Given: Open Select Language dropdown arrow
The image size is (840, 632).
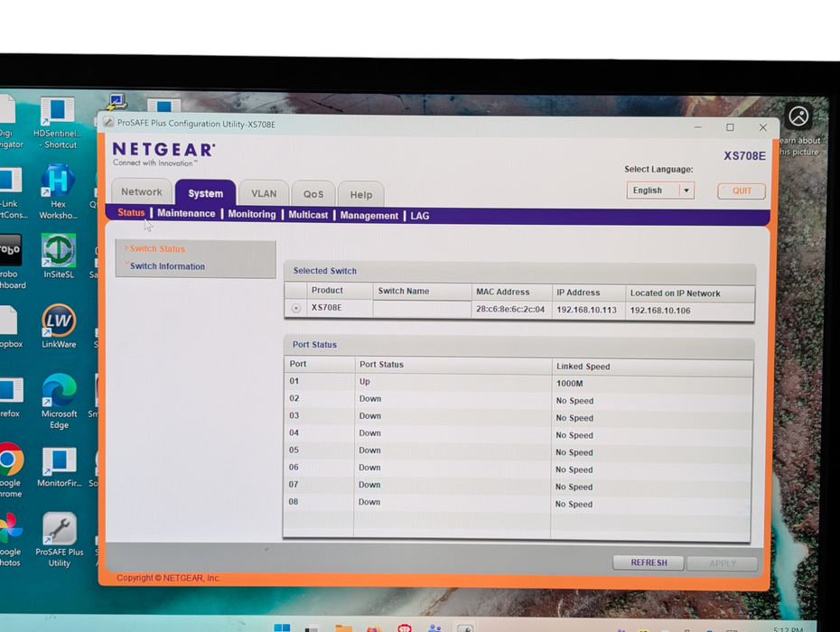Looking at the screenshot, I should point(686,191).
